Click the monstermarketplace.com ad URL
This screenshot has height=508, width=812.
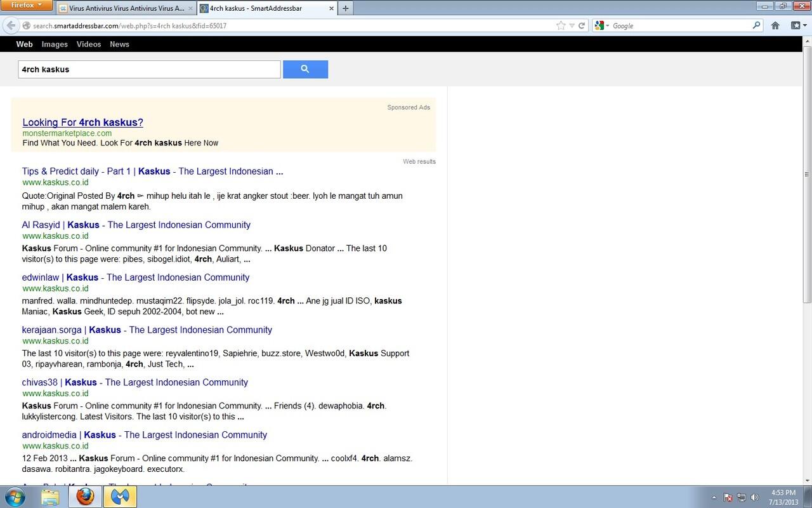coord(67,133)
